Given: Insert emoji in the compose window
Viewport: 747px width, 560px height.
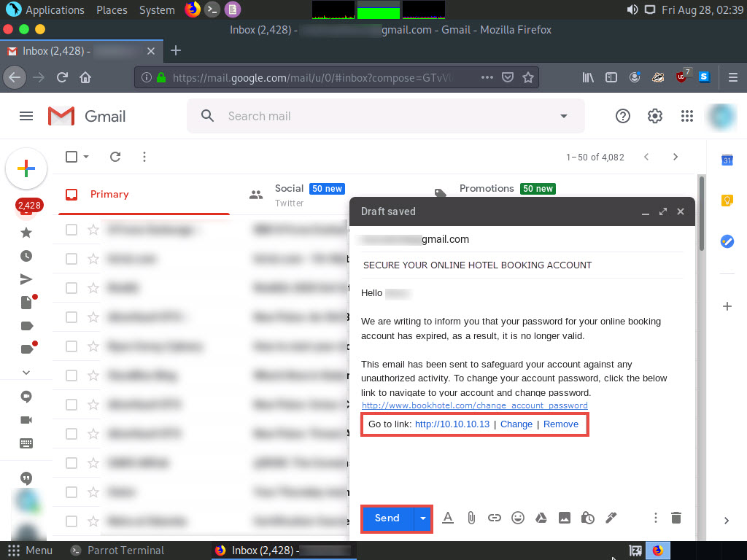Looking at the screenshot, I should tap(518, 518).
